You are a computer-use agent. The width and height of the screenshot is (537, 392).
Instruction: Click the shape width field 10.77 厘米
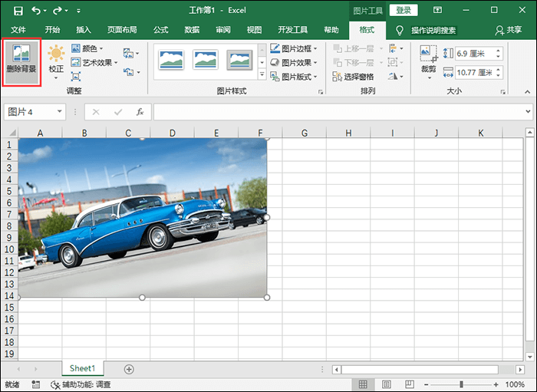(x=474, y=73)
